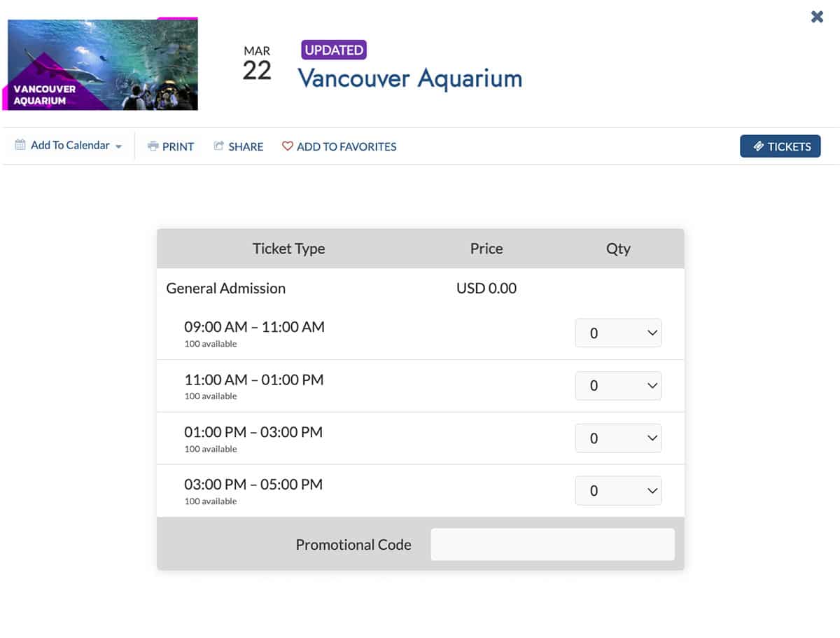Click the SHARE text link
Screen dimensions: 840x638
[x=244, y=146]
